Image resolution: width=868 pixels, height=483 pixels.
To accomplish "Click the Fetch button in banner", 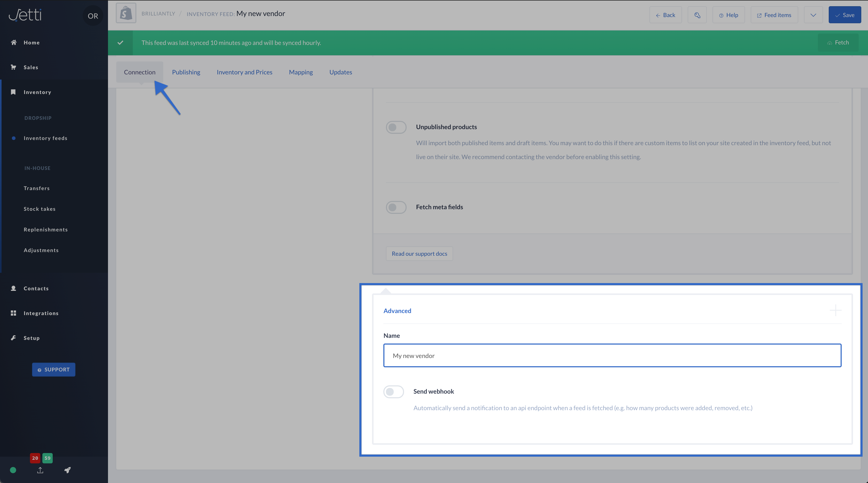I will click(x=838, y=42).
